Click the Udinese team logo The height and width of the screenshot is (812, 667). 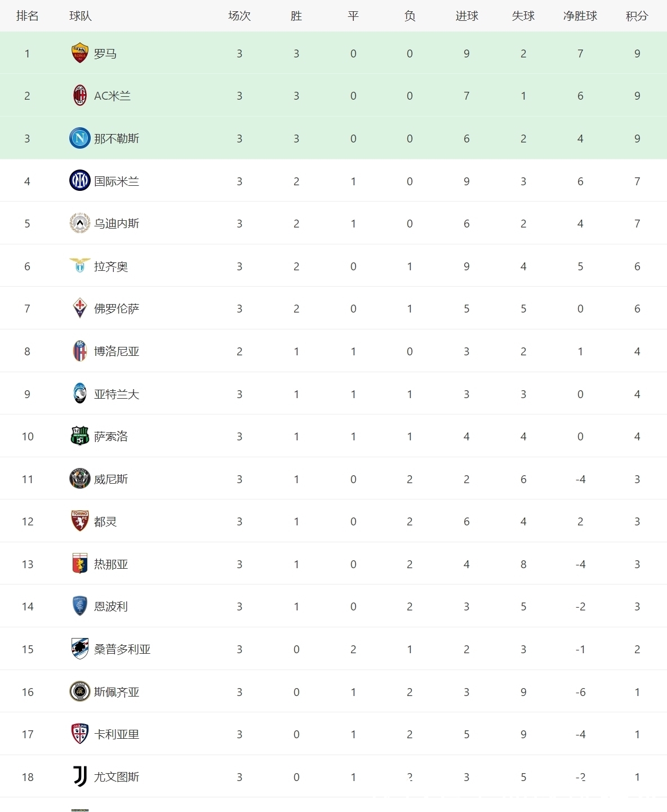80,224
